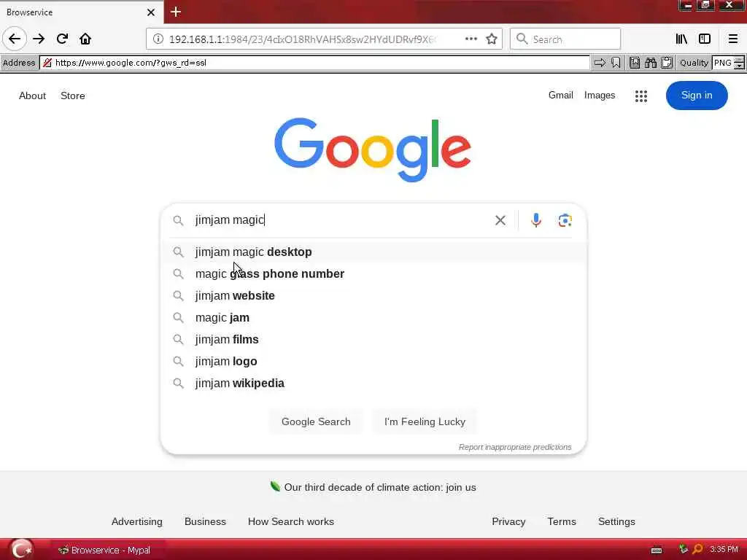The height and width of the screenshot is (560, 747).
Task: Toggle the sidebar view icon
Action: (x=705, y=39)
